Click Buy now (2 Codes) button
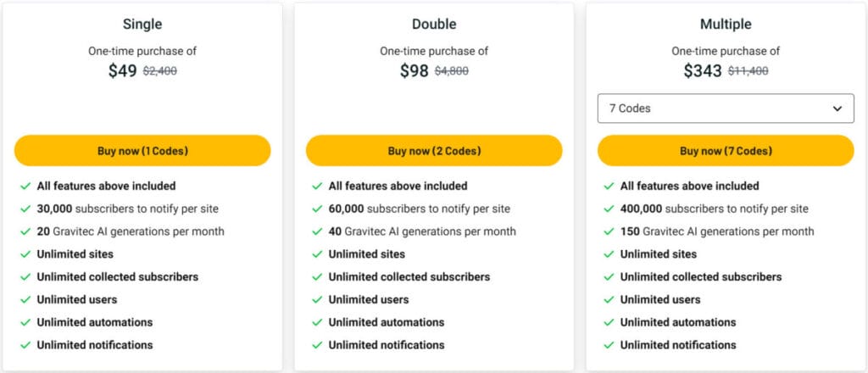 (x=434, y=151)
